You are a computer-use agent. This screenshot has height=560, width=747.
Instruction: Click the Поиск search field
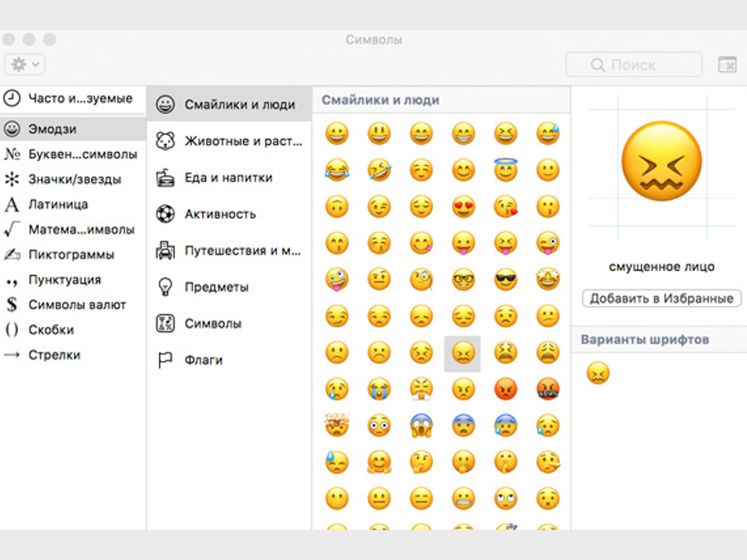coord(634,65)
